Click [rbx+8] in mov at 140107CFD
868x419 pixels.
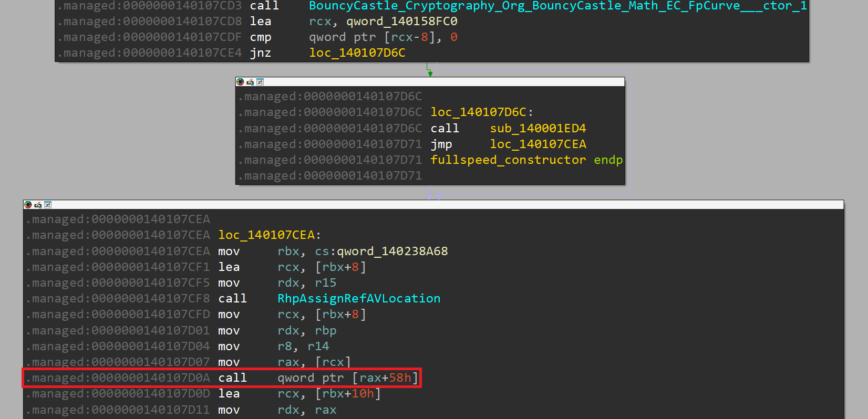340,315
